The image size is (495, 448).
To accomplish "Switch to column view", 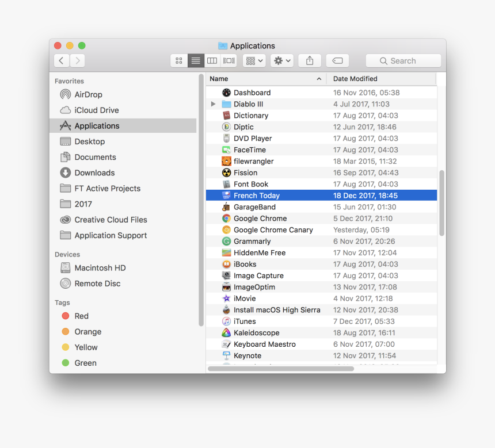I will (212, 60).
